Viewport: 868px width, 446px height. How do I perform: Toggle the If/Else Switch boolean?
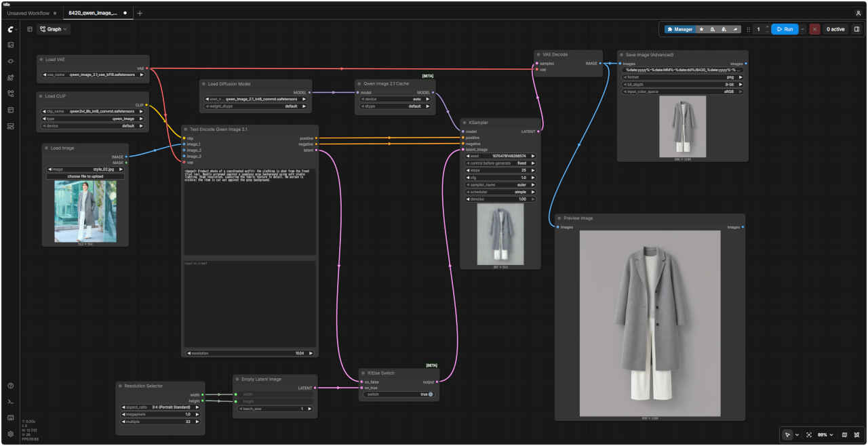430,394
